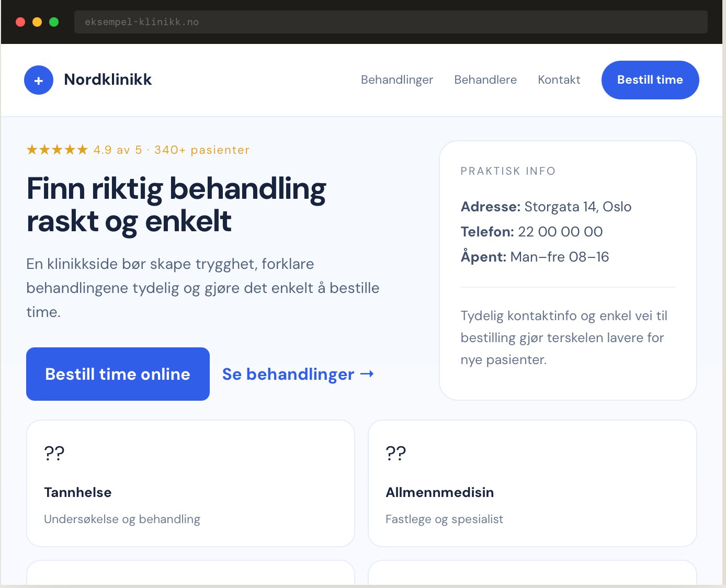Viewport: 726px width, 588px height.
Task: Click the Tydelig kontaktinfo paragraph
Action: coord(564,337)
